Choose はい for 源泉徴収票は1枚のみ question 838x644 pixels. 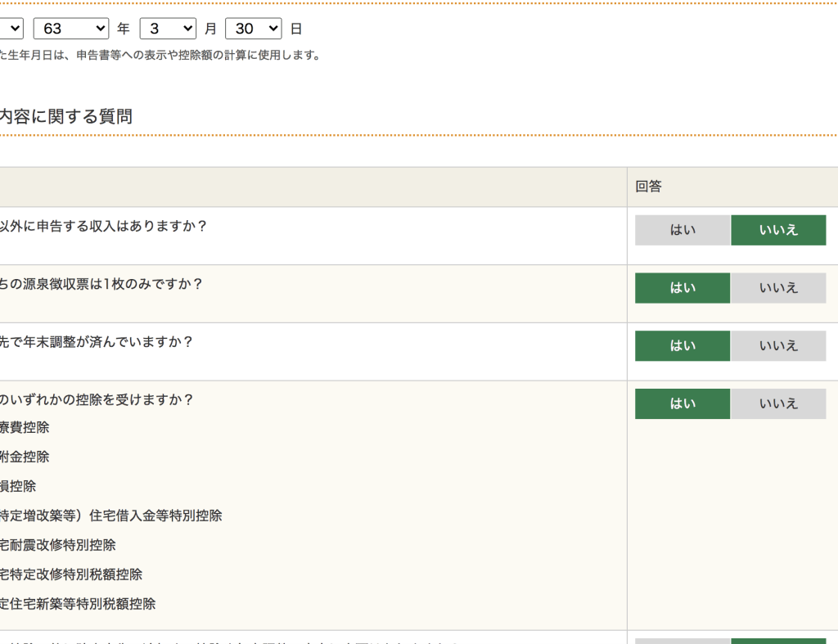click(683, 288)
